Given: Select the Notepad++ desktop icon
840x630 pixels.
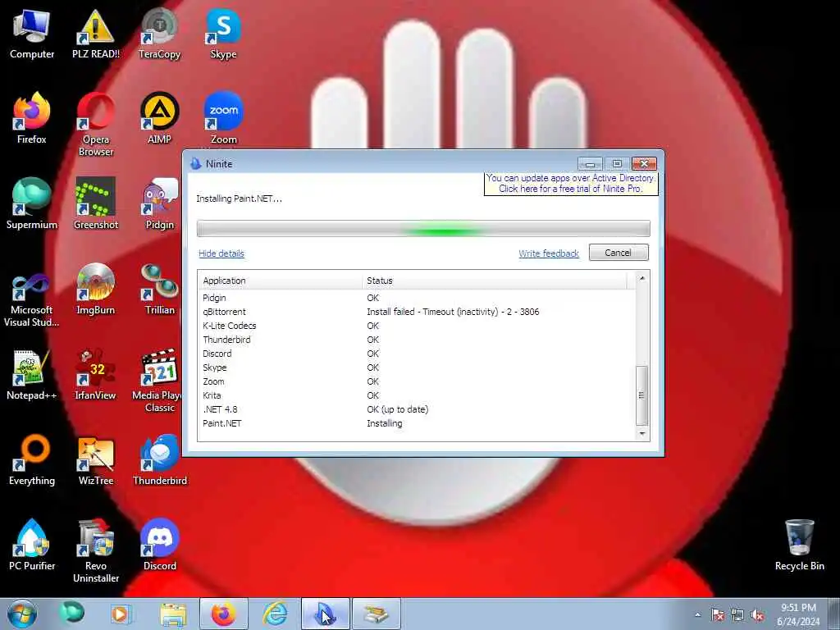Looking at the screenshot, I should click(x=32, y=374).
